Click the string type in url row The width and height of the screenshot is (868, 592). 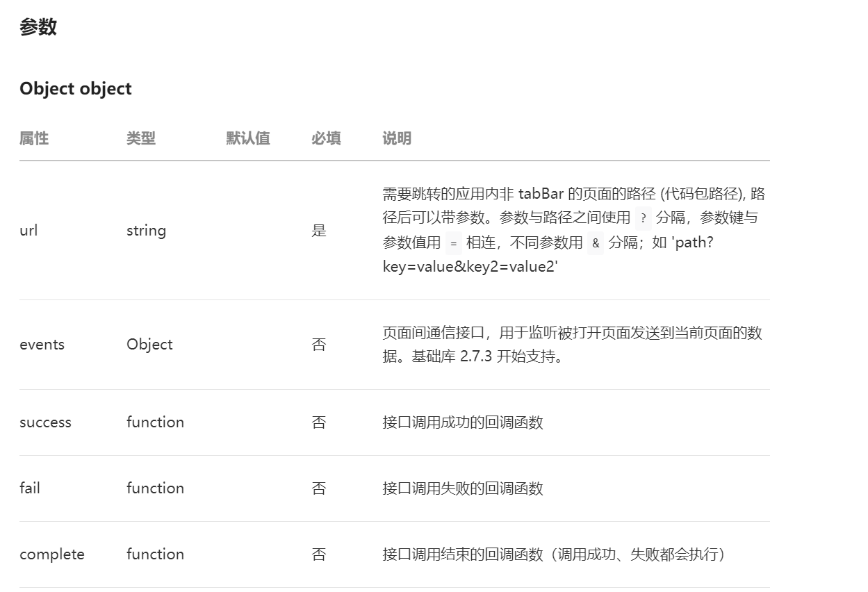point(146,231)
